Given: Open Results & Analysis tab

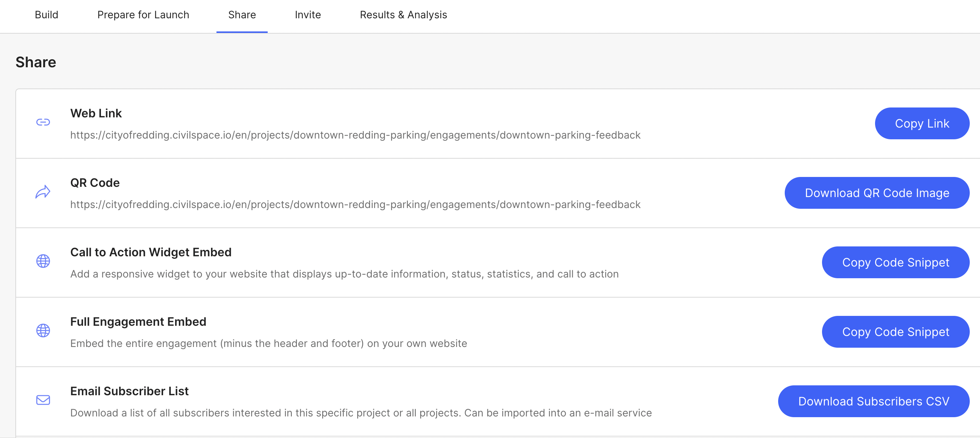Looking at the screenshot, I should pyautogui.click(x=403, y=15).
